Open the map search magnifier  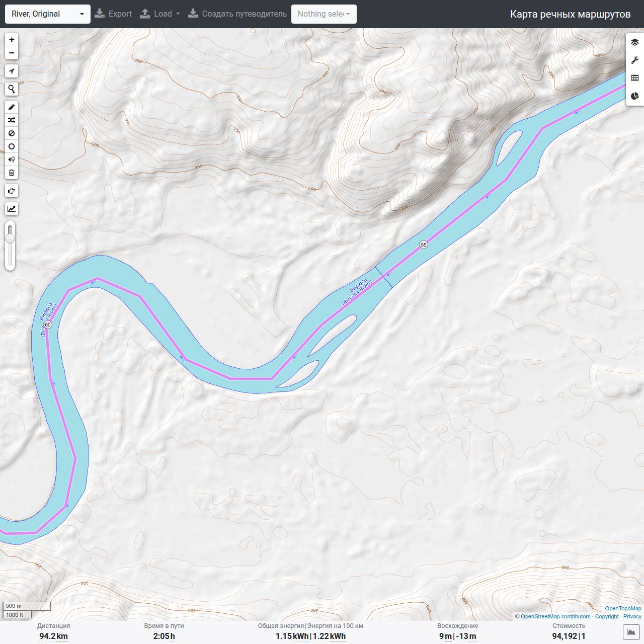[12, 89]
